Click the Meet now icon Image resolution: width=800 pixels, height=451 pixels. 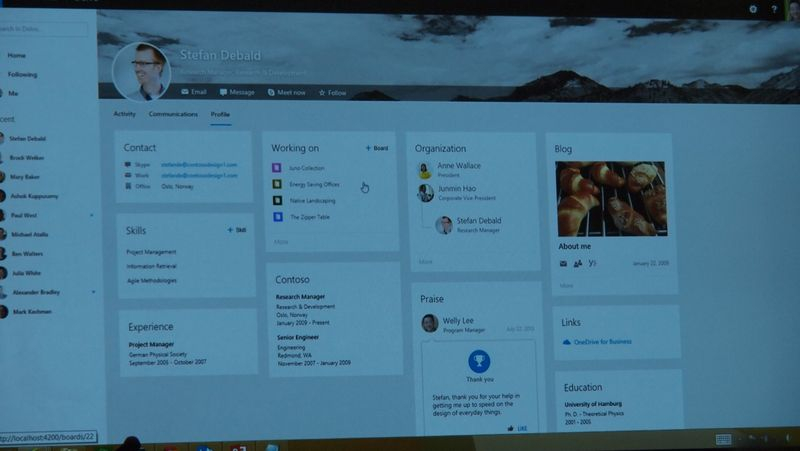click(271, 92)
